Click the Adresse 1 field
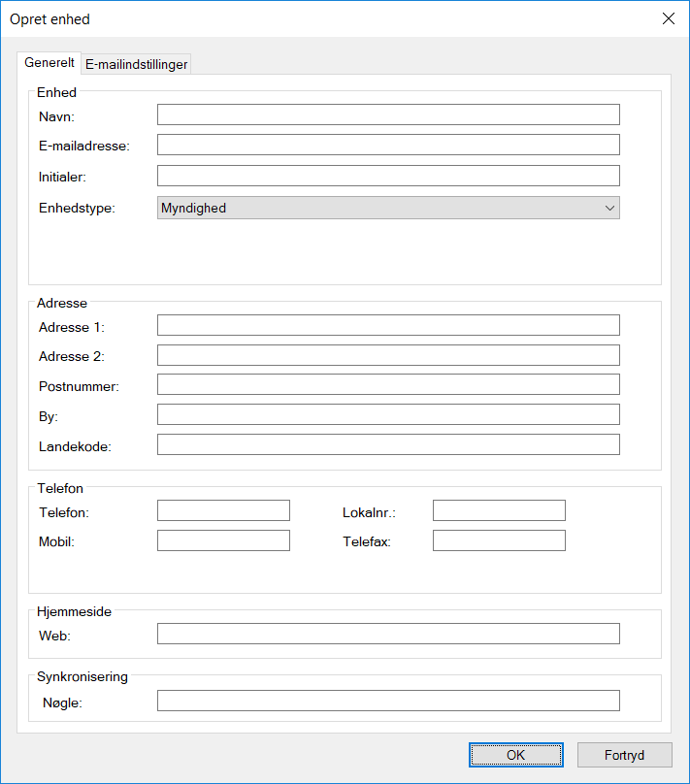 388,325
